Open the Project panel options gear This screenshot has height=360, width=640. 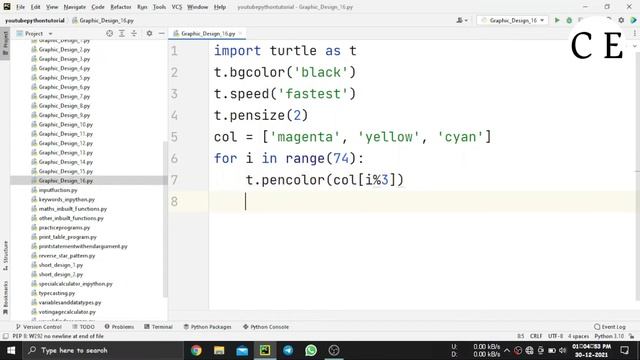tap(149, 33)
